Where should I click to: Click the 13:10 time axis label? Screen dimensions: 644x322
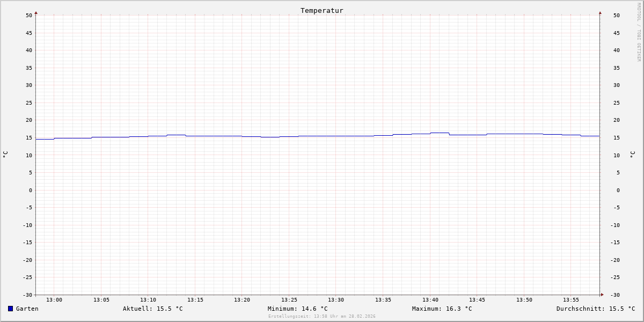point(148,300)
